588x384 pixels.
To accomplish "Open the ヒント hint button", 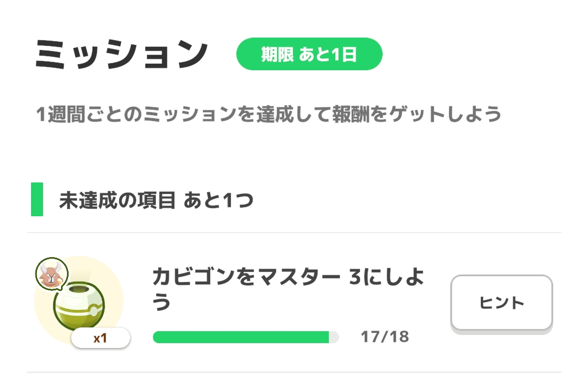I will pyautogui.click(x=501, y=303).
